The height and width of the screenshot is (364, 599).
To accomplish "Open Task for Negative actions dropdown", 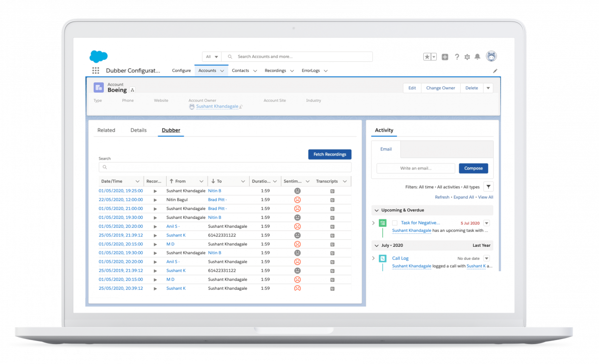I will tap(487, 223).
